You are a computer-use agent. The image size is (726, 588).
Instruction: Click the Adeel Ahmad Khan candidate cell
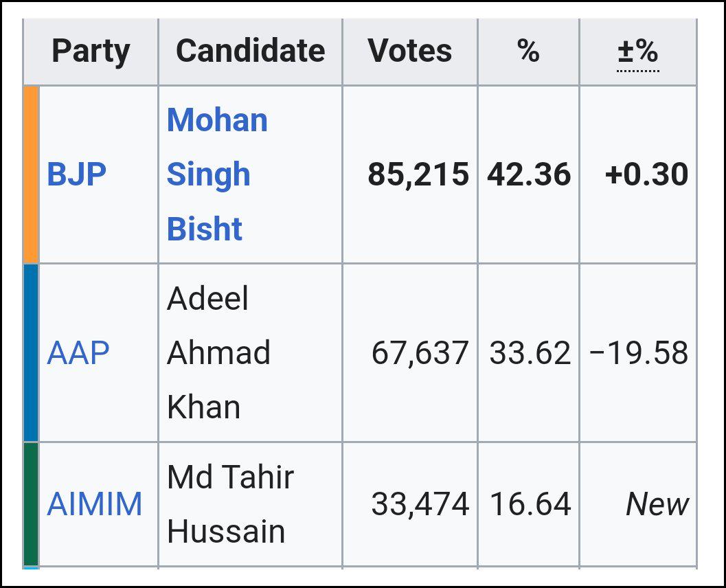click(218, 353)
